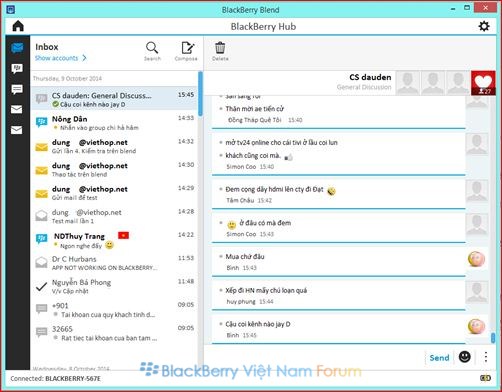Image resolution: width=502 pixels, height=392 pixels.
Task: Go to the Home screen icon
Action: pos(18,26)
